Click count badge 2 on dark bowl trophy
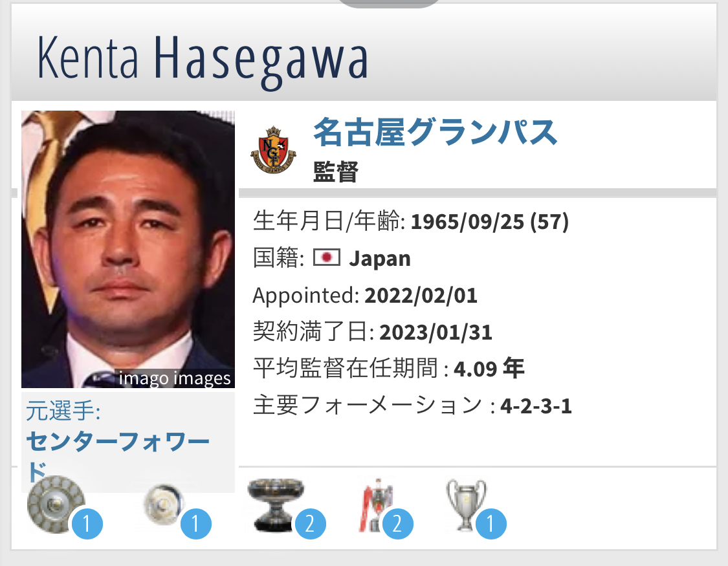 [310, 524]
